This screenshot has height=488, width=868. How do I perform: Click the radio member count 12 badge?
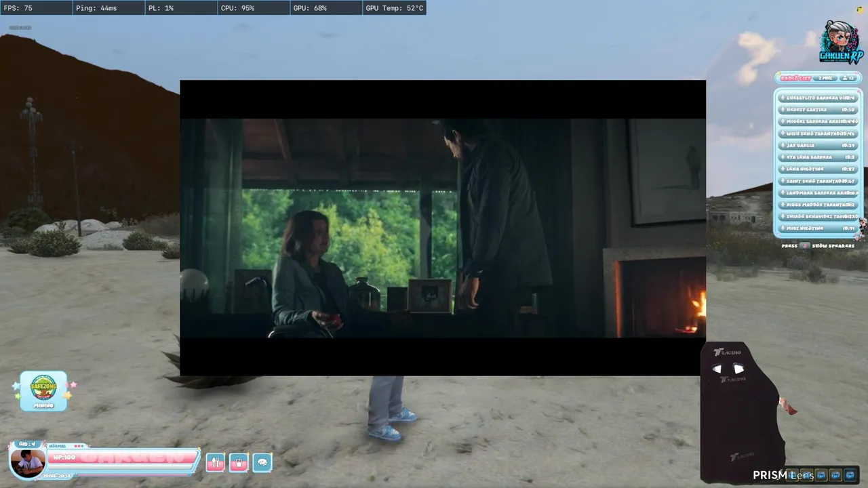848,78
